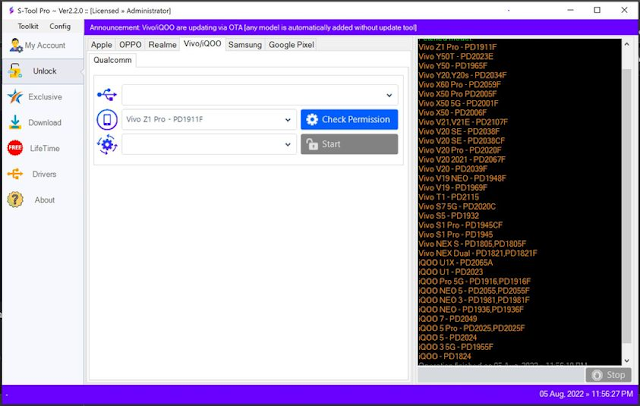Click the Vivo T1 - PD2115 log line
This screenshot has height=406, width=640.
pyautogui.click(x=449, y=197)
